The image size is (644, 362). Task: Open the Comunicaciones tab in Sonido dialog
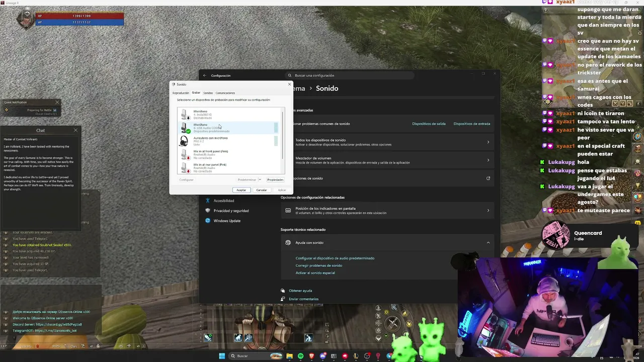point(225,93)
